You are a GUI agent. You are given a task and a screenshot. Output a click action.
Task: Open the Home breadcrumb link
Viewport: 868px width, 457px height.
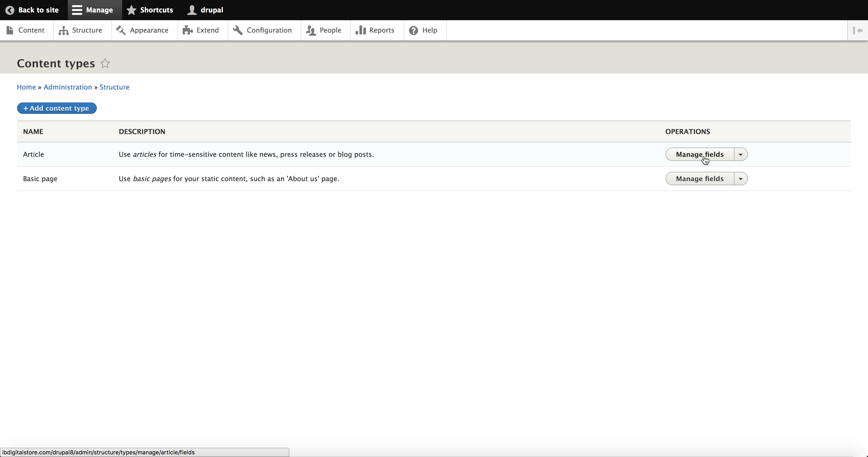[26, 87]
